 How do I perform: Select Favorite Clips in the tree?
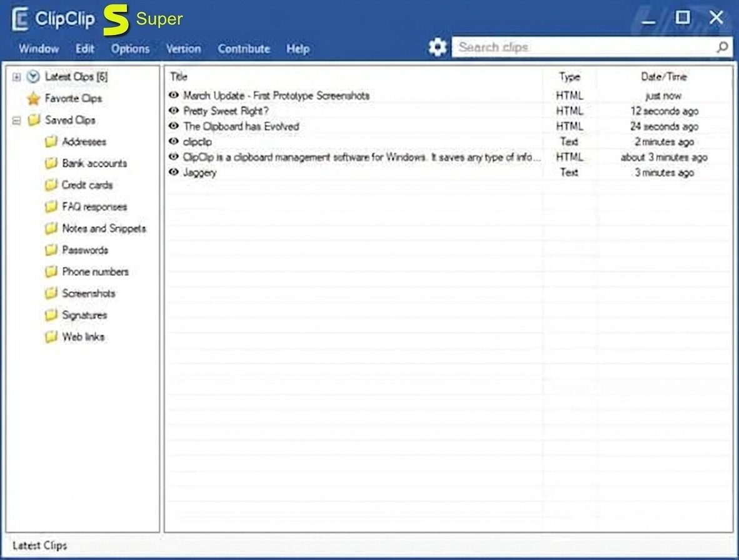(74, 98)
